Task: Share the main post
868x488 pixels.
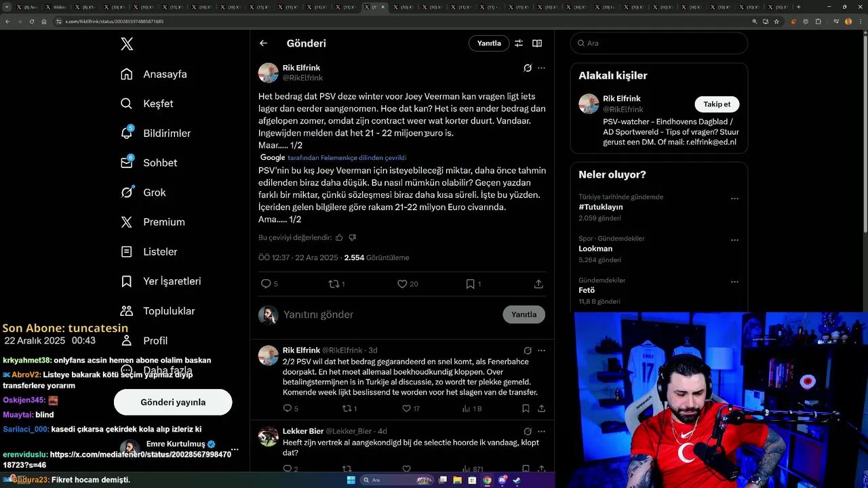Action: click(538, 284)
